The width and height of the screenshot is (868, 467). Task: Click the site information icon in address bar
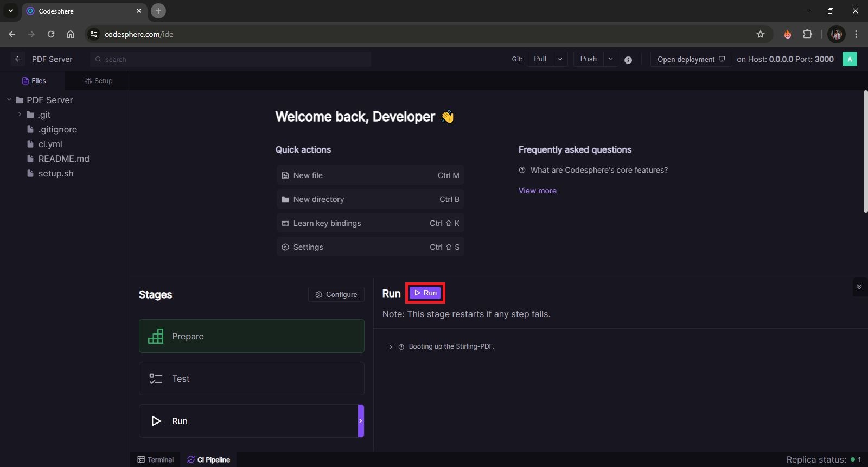[x=94, y=34]
